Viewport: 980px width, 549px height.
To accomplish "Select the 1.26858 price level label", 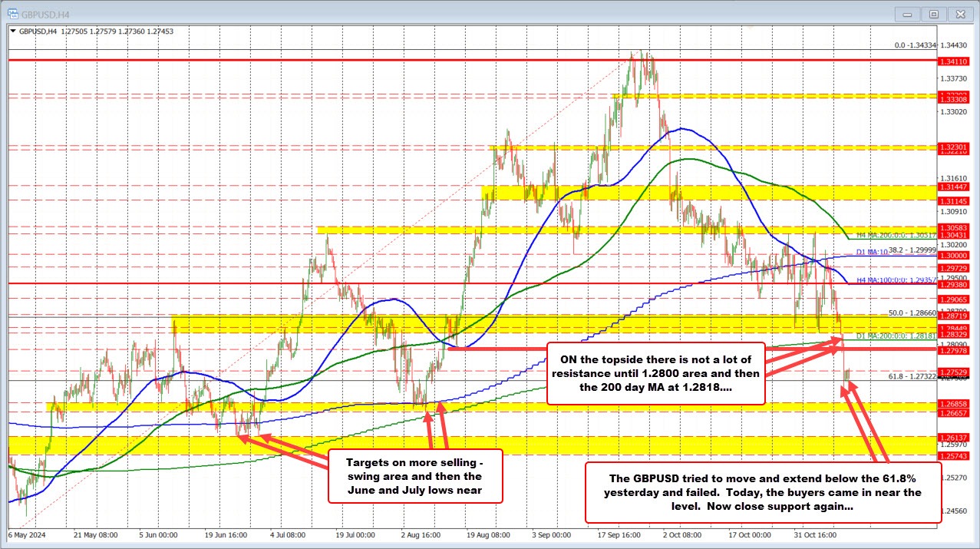I will (x=954, y=403).
